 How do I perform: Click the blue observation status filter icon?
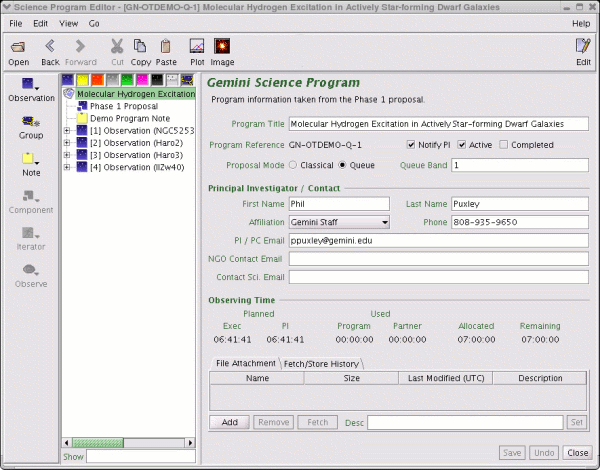pyautogui.click(x=68, y=80)
